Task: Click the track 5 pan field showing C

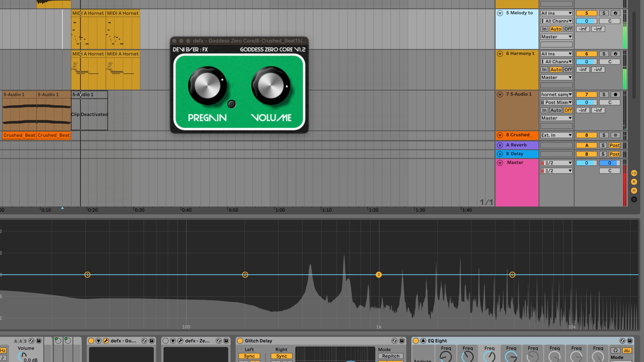Action: pos(610,21)
